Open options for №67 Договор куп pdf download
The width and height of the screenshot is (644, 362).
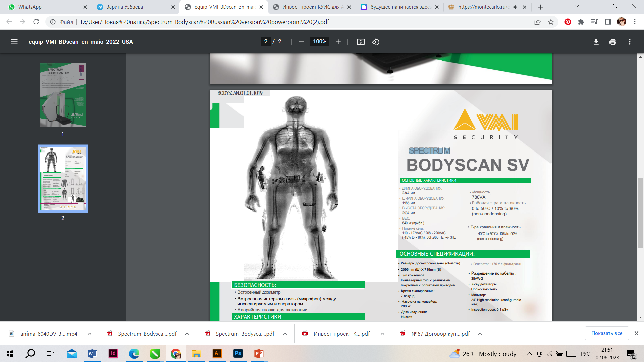(480, 334)
